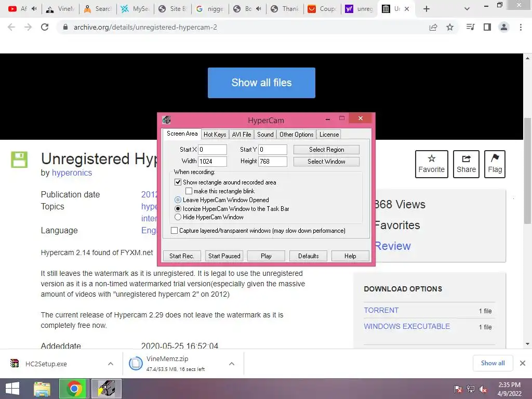The height and width of the screenshot is (399, 532).
Task: Click the Select Region button
Action: [326, 150]
